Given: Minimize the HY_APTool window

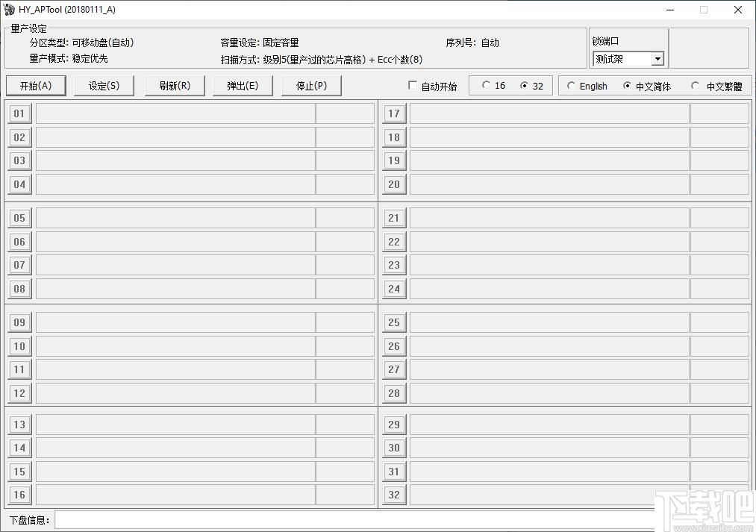Looking at the screenshot, I should coord(669,10).
